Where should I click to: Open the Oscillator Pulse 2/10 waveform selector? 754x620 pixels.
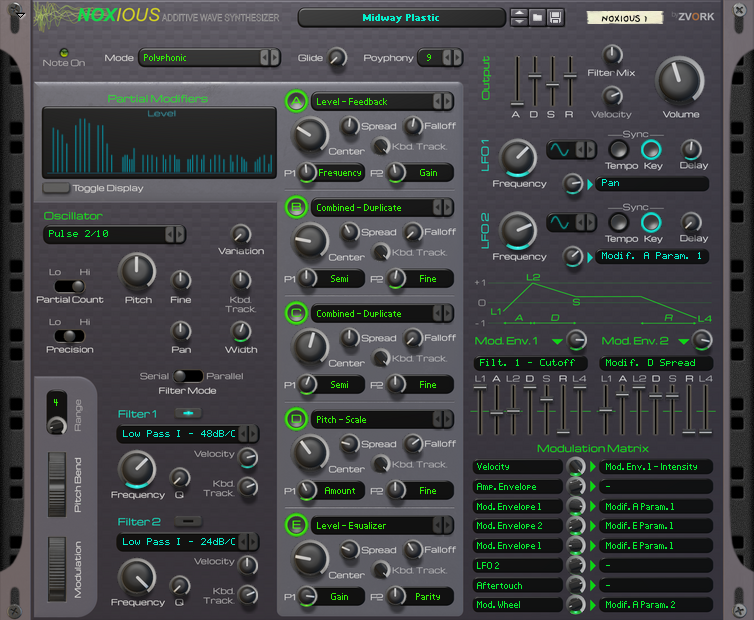114,234
